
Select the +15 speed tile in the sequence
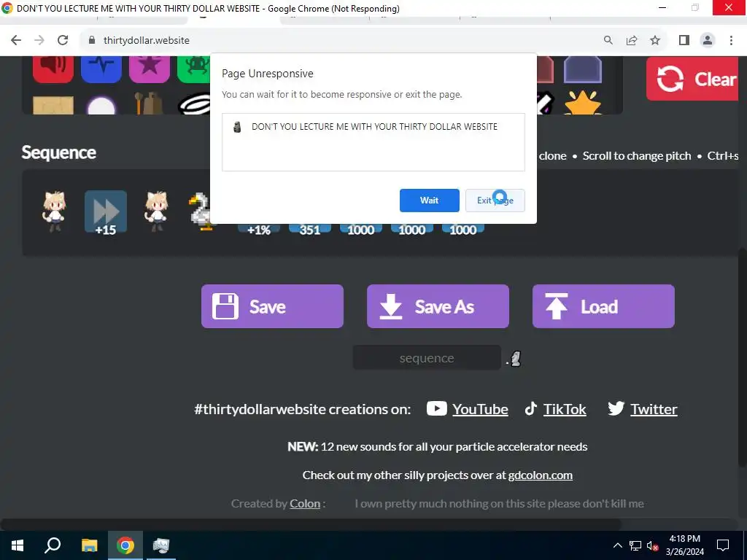point(106,212)
